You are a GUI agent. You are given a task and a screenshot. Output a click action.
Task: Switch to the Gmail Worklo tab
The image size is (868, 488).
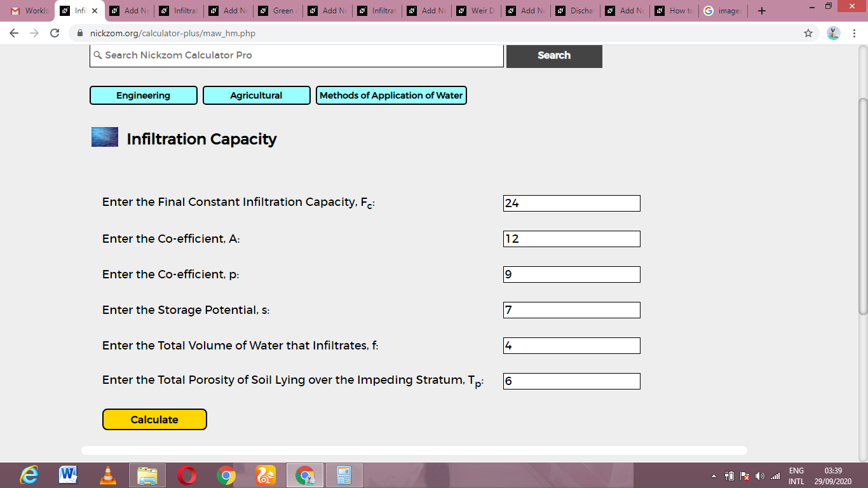29,11
